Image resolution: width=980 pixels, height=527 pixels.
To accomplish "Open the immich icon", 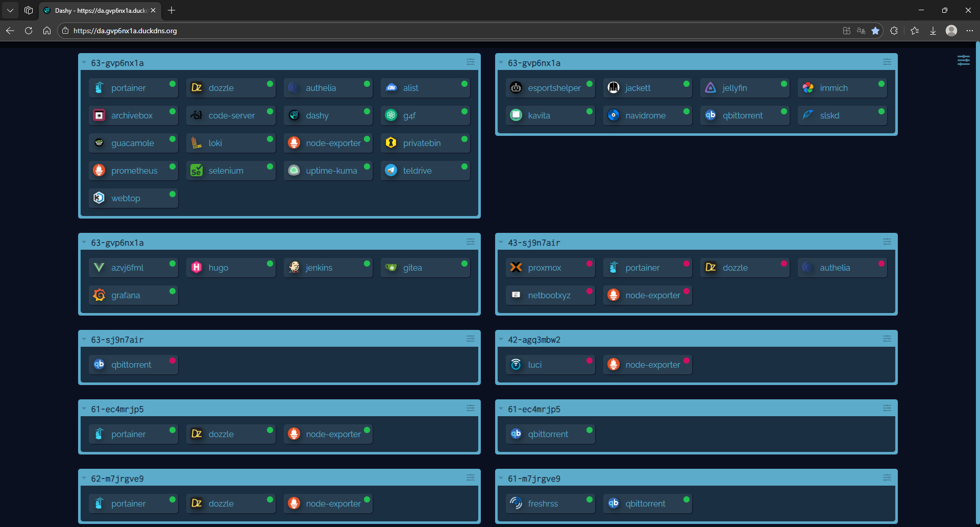I will click(x=807, y=88).
